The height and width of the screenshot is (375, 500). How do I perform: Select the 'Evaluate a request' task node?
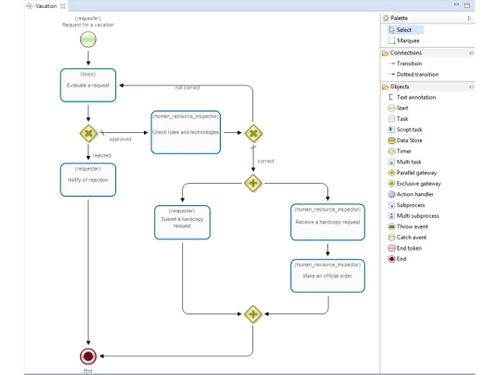(x=88, y=85)
